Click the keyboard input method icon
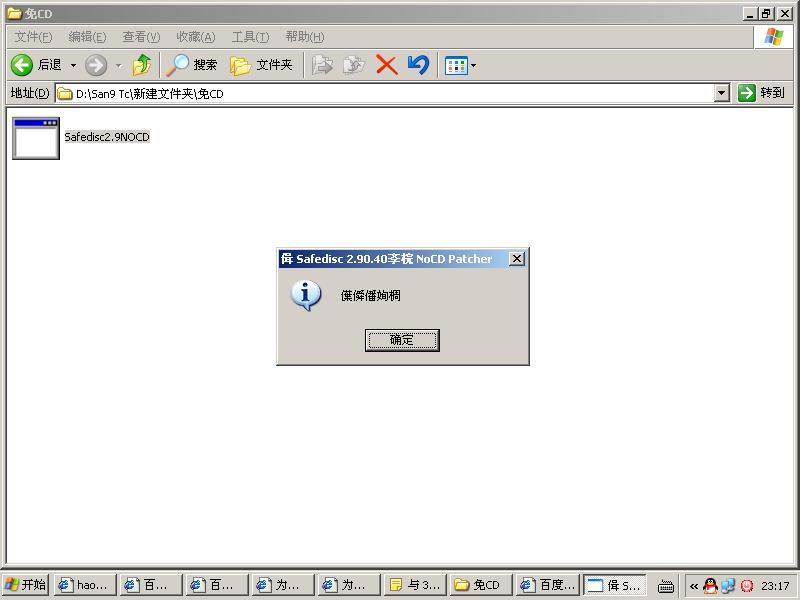Screen dimensions: 800x600 click(666, 586)
